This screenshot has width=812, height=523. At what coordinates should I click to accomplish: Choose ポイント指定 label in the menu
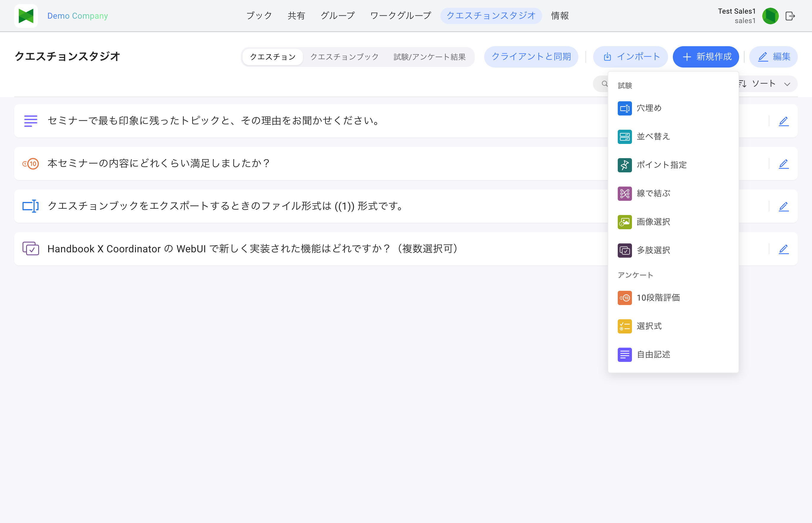tap(662, 165)
